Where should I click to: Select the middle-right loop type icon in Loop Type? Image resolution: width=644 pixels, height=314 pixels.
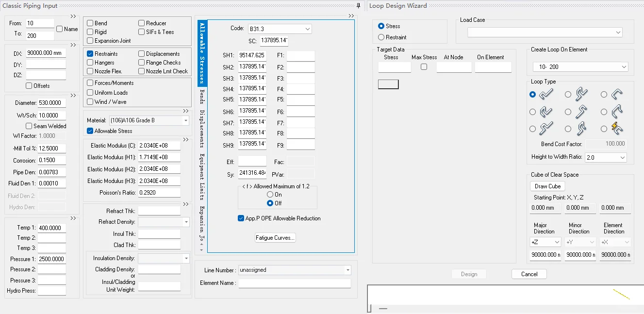pos(617,112)
